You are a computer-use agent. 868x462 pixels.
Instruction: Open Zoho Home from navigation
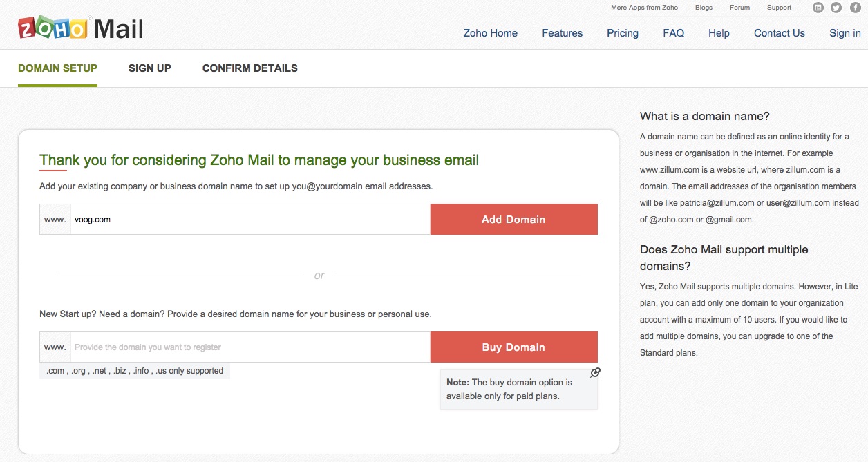[490, 33]
